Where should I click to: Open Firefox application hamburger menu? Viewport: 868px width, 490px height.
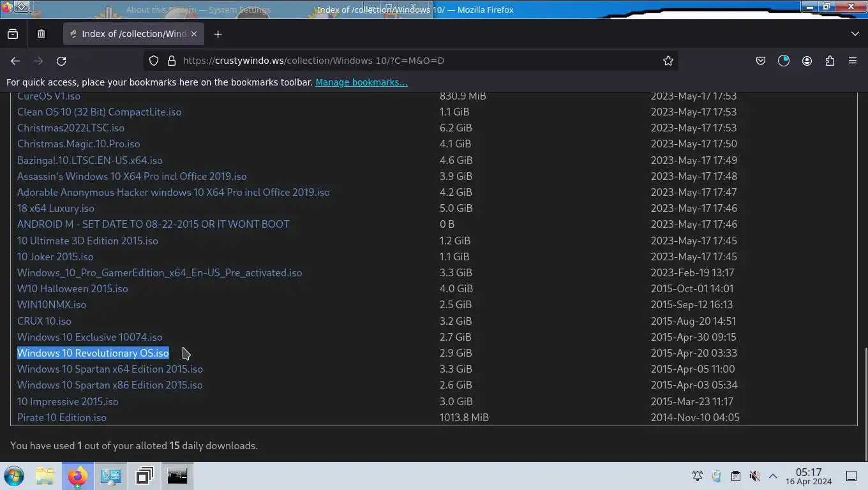coord(853,61)
